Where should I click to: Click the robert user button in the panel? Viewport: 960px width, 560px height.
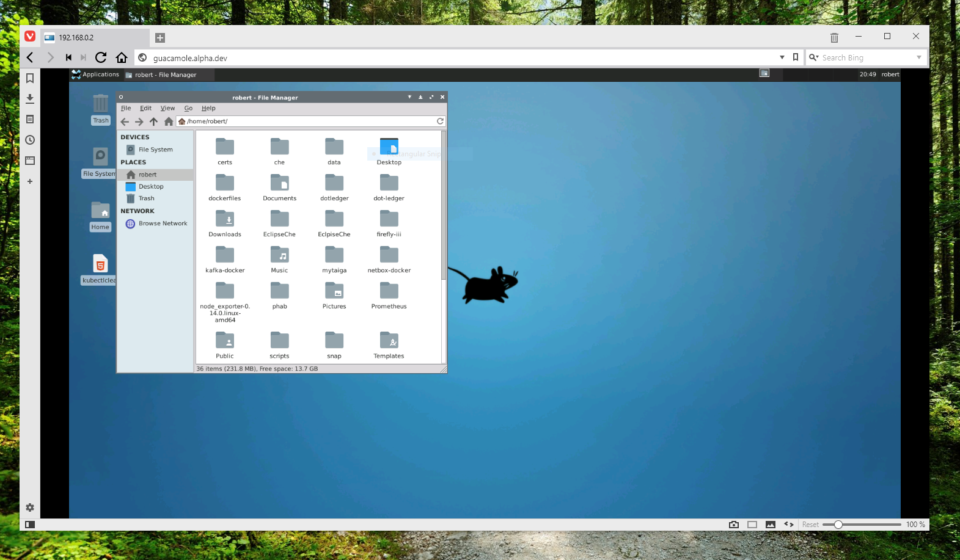[x=890, y=75]
